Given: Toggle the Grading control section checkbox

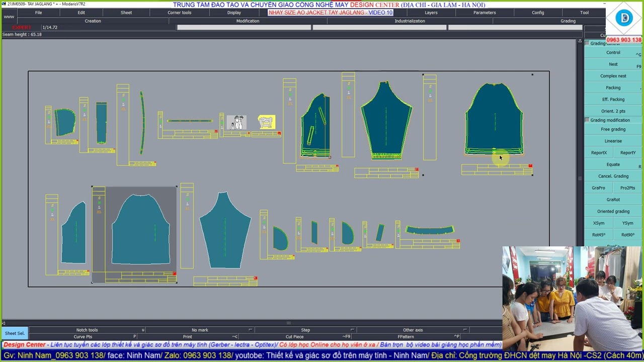Looking at the screenshot, I should tap(587, 43).
